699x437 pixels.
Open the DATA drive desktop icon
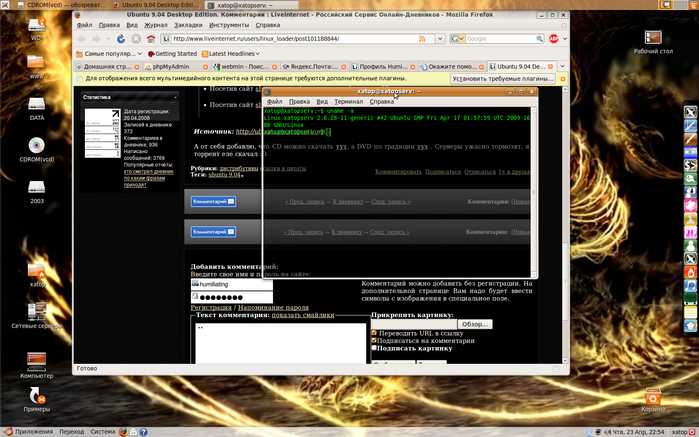37,108
